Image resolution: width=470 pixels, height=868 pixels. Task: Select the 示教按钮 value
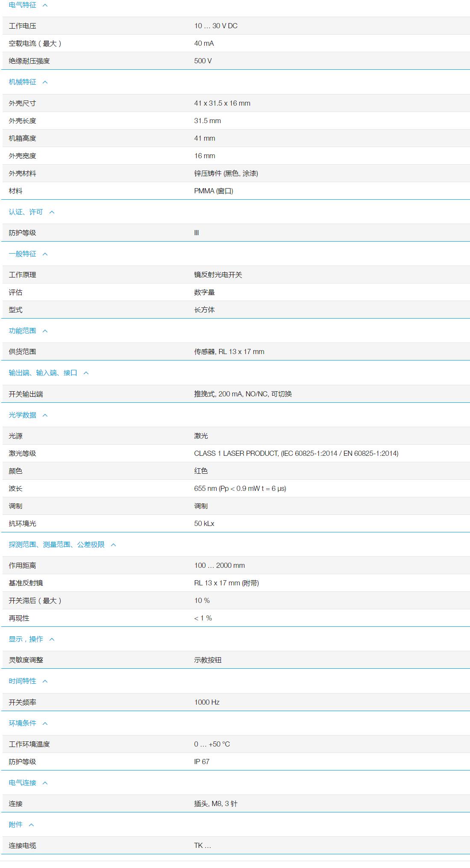[x=208, y=660]
